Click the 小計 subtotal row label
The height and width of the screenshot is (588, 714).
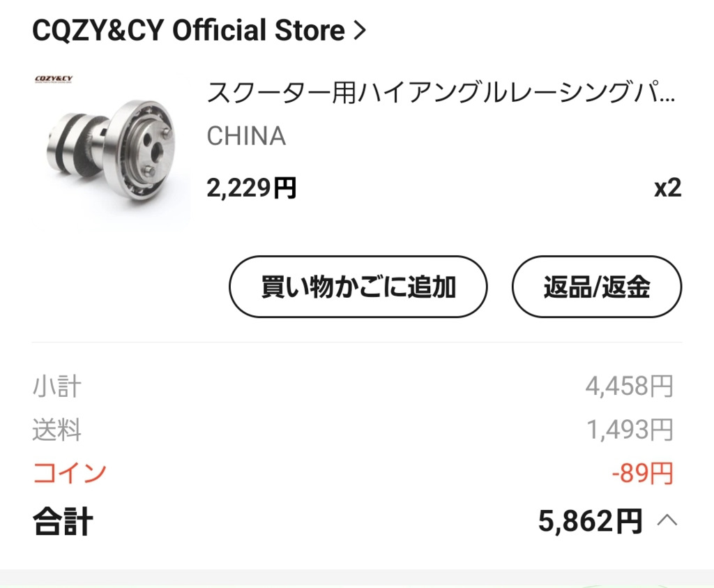click(57, 386)
